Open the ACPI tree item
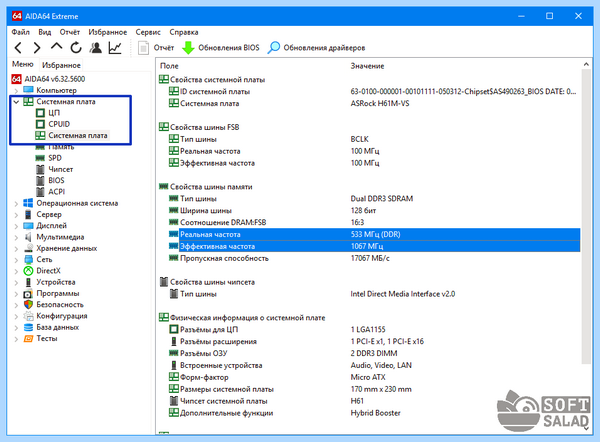The image size is (600, 442). point(57,192)
